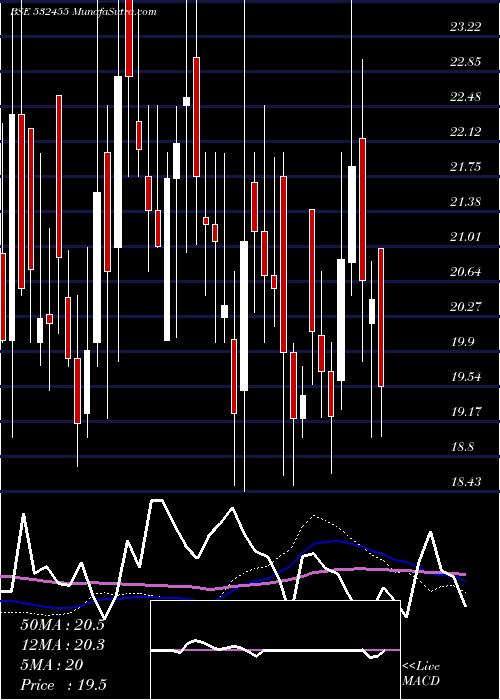Select the 21.01 price axis label
Screen dimensions: 500x700
(x=466, y=236)
